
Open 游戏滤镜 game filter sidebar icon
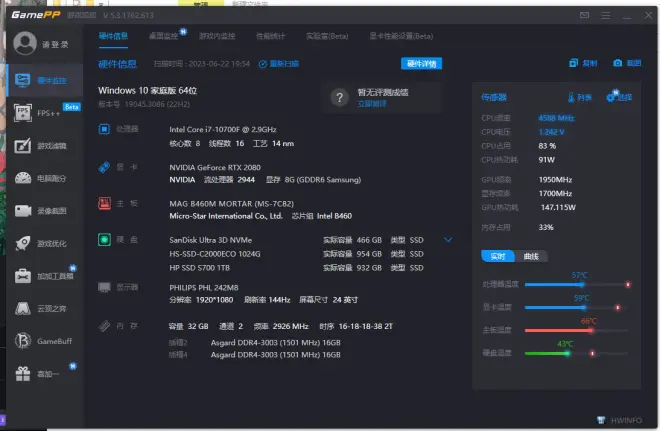(x=23, y=146)
